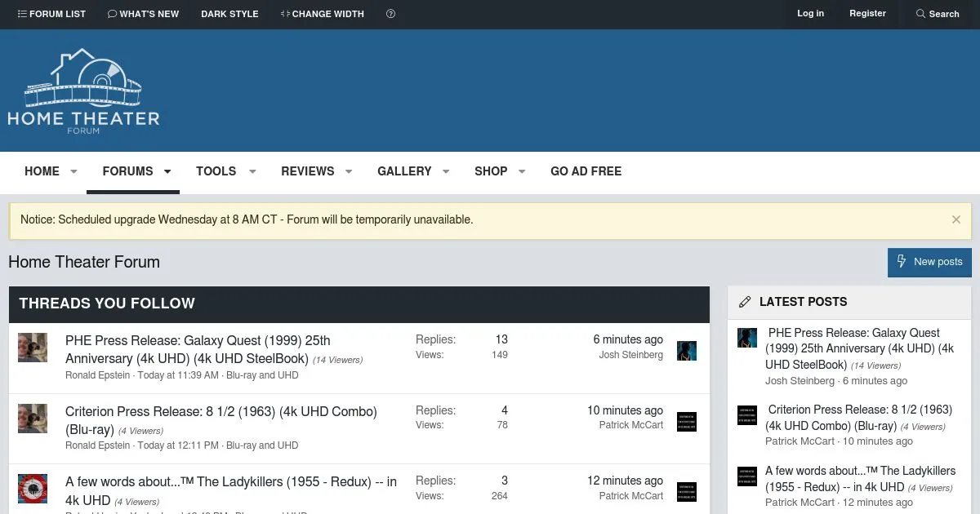Open Josh Steinberg's profile in Latest Posts sidebar
The image size is (980, 514).
(800, 381)
